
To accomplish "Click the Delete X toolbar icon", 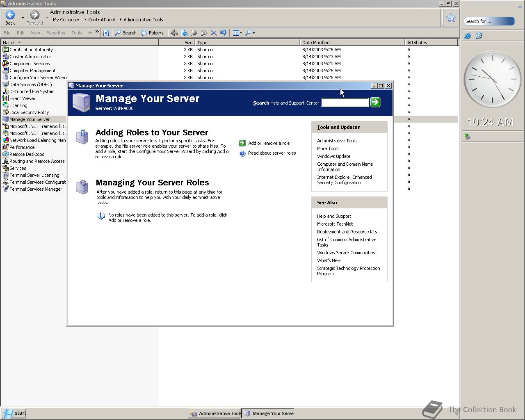I will (x=214, y=33).
